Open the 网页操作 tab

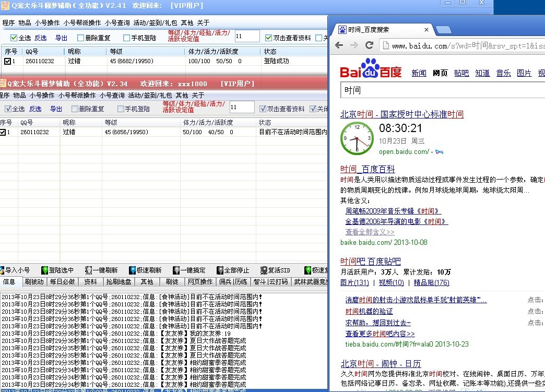click(200, 282)
